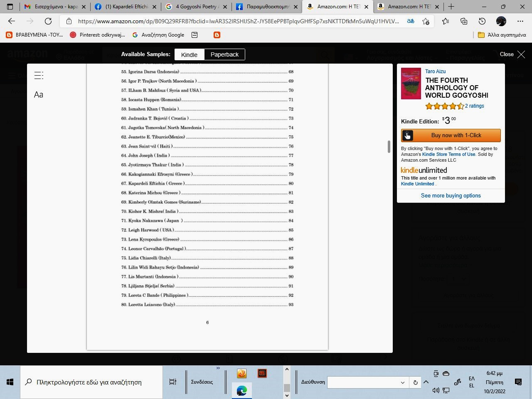Refresh the Διεύθυνση address toolbar
The image size is (532, 399).
(415, 382)
